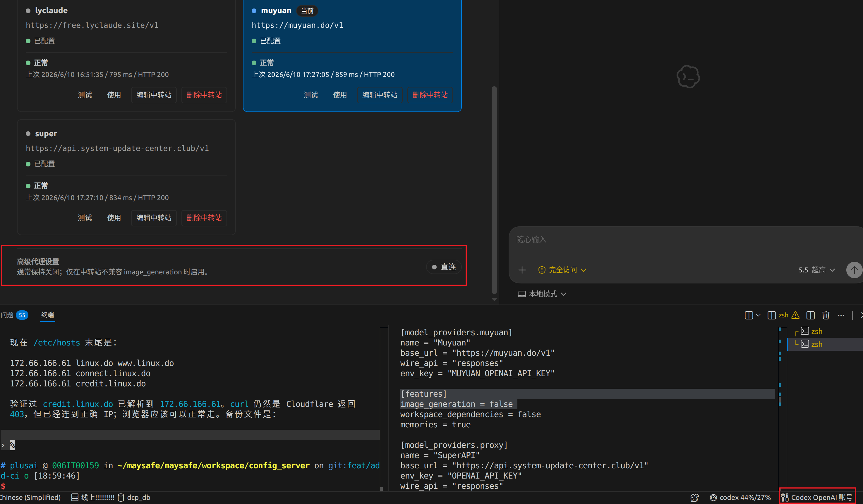Viewport: 863px width, 504px height.
Task: Click 编辑中转站 on the muyuan card
Action: (380, 95)
